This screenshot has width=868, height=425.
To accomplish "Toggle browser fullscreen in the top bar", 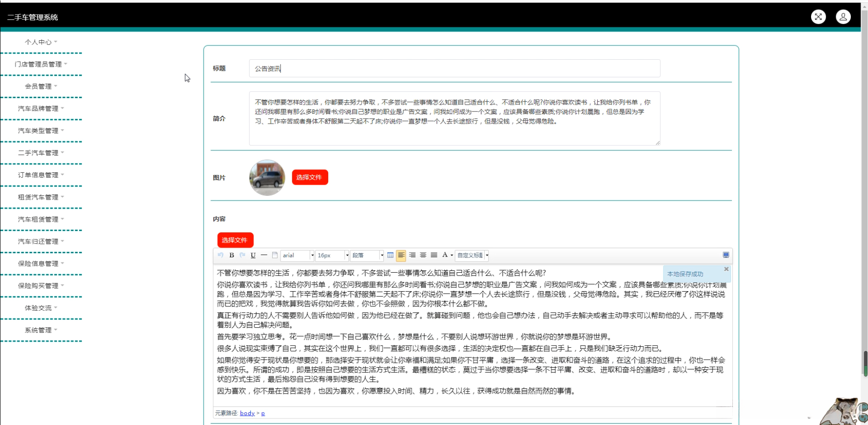I will [x=818, y=17].
